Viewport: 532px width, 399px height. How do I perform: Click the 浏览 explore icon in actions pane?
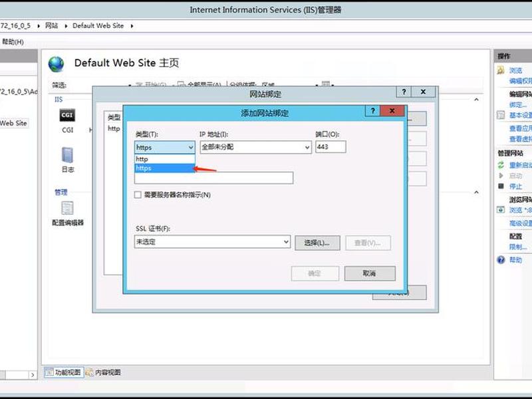[x=501, y=70]
